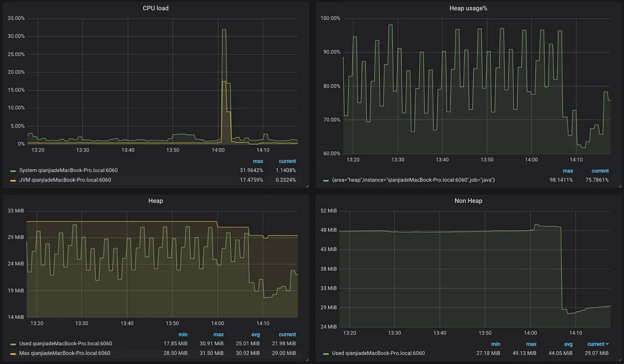The image size is (624, 364).
Task: Open the Heap panel title menu
Action: coord(156,200)
